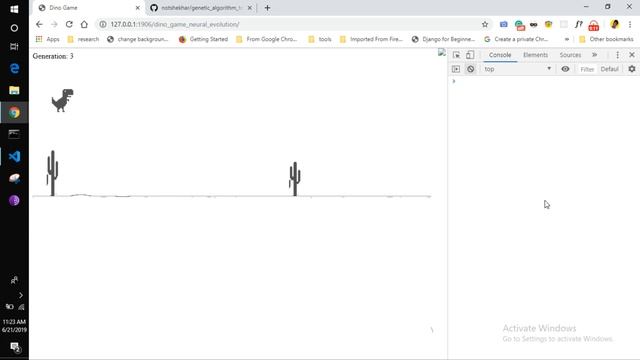Show the console sidebar
This screenshot has width=640, height=360.
click(456, 69)
